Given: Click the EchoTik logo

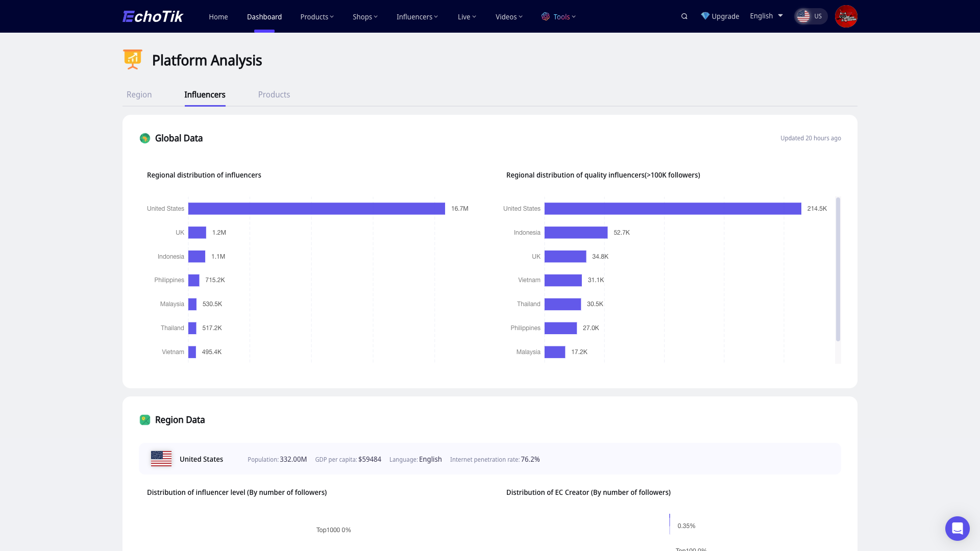Looking at the screenshot, I should [x=152, y=16].
